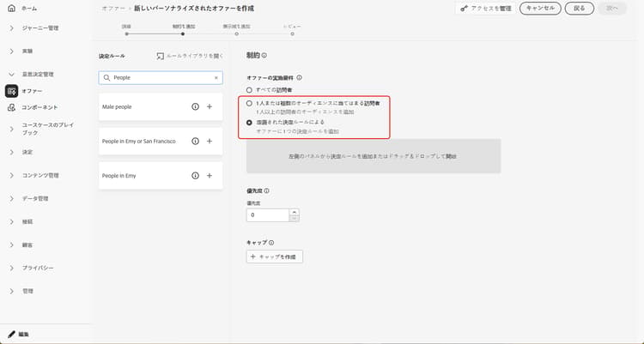Add People in Emy or San Francisco rule
The height and width of the screenshot is (344, 644).
click(x=210, y=142)
